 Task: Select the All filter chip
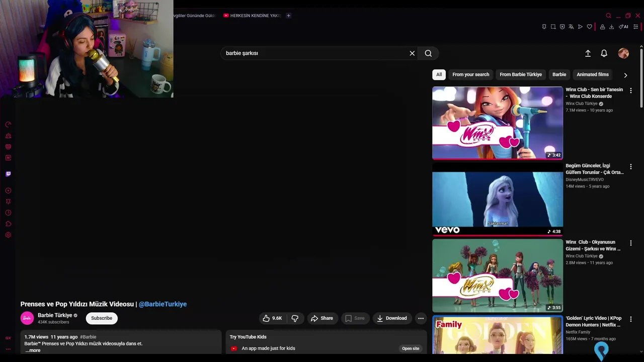tap(439, 74)
